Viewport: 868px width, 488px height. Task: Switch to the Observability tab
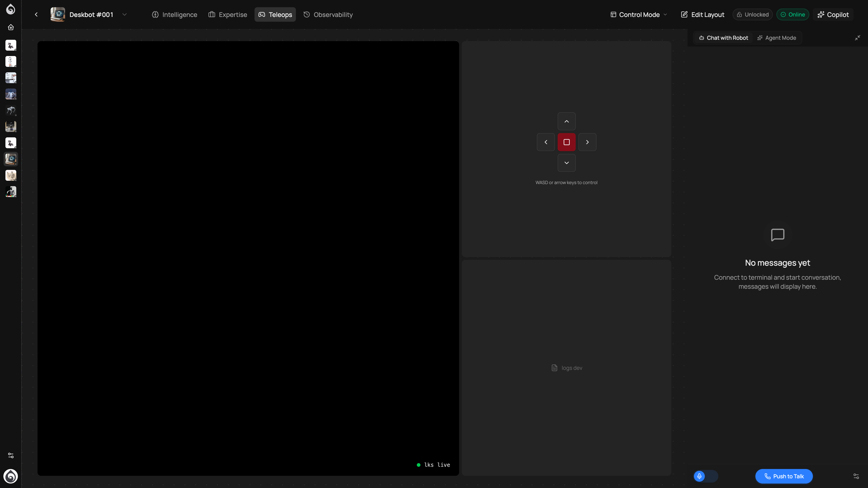328,14
